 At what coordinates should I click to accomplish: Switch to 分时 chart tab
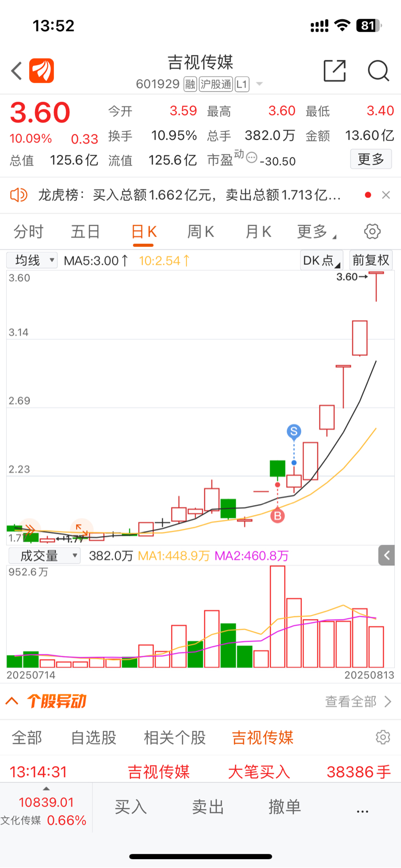tap(28, 232)
